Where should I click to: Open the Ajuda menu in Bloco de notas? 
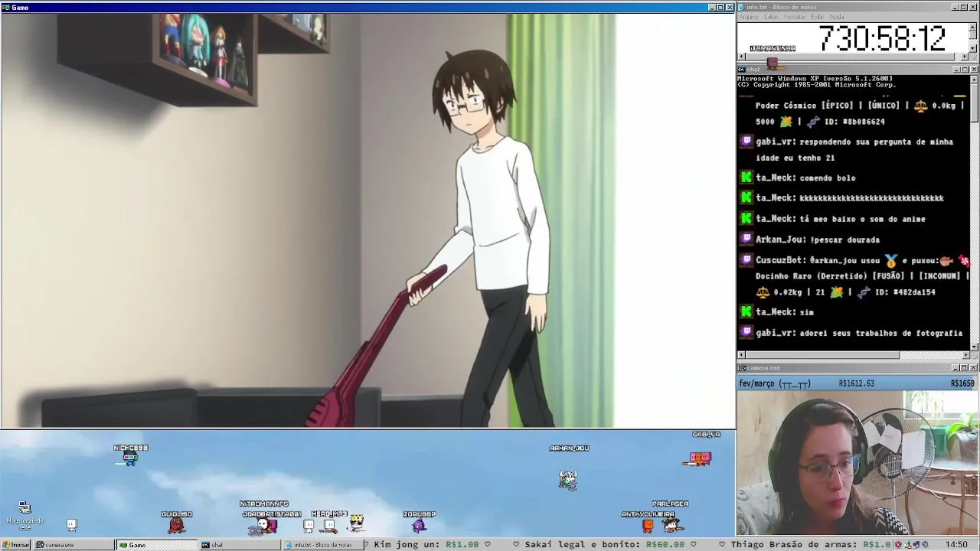pos(837,17)
